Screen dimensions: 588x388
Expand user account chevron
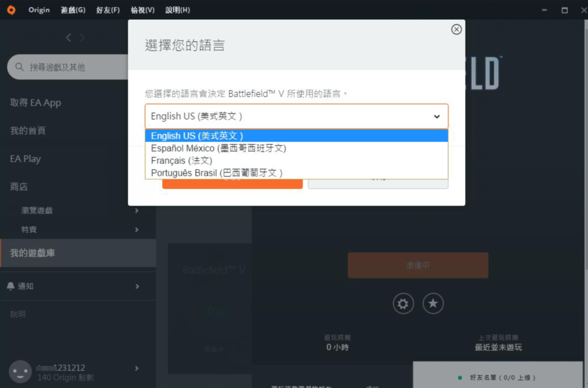click(x=137, y=368)
